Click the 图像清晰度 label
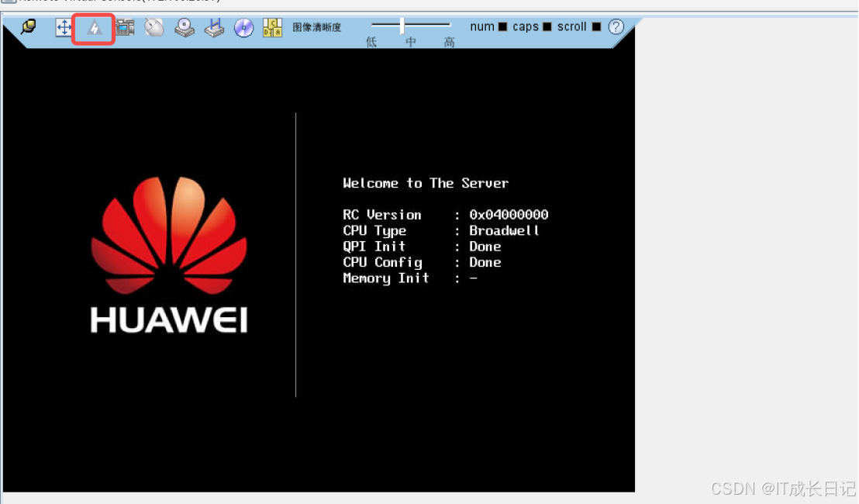 tap(316, 27)
